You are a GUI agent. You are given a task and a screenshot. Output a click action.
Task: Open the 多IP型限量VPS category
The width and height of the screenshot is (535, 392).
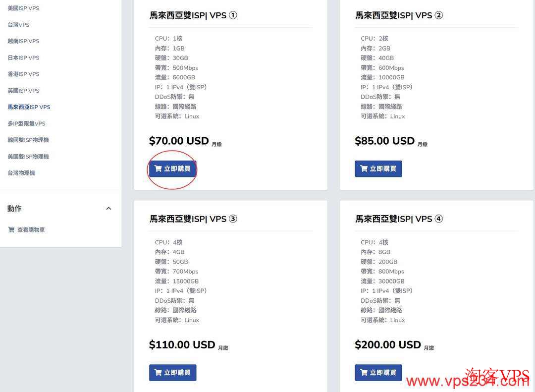[x=26, y=123]
